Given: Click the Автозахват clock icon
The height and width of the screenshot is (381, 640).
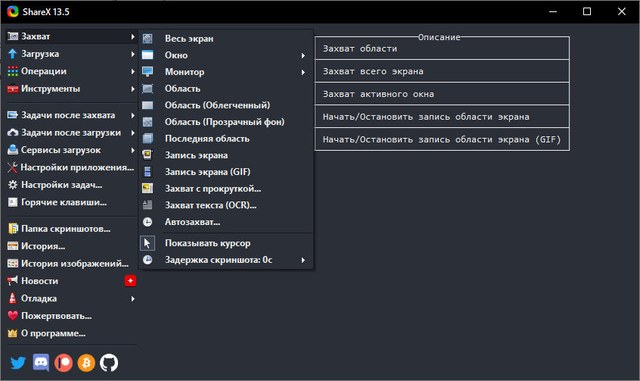Looking at the screenshot, I should (x=147, y=222).
